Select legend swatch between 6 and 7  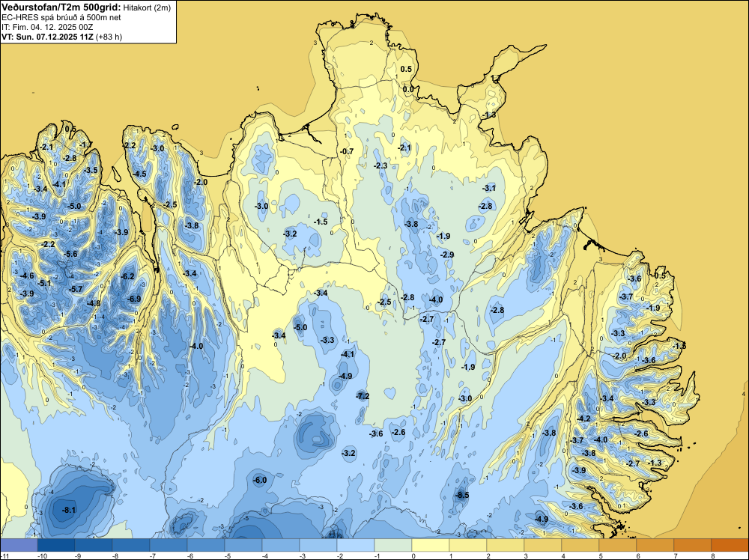click(x=655, y=545)
